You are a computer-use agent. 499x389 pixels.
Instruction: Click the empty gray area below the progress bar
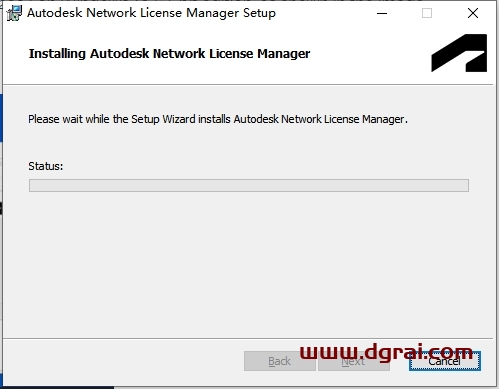tap(249, 263)
